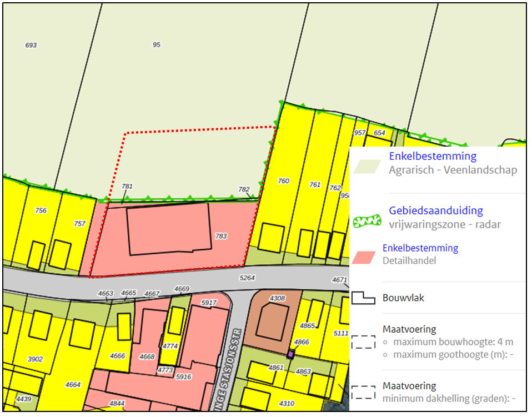
Task: Click parcel label 4667
Action: click(152, 294)
